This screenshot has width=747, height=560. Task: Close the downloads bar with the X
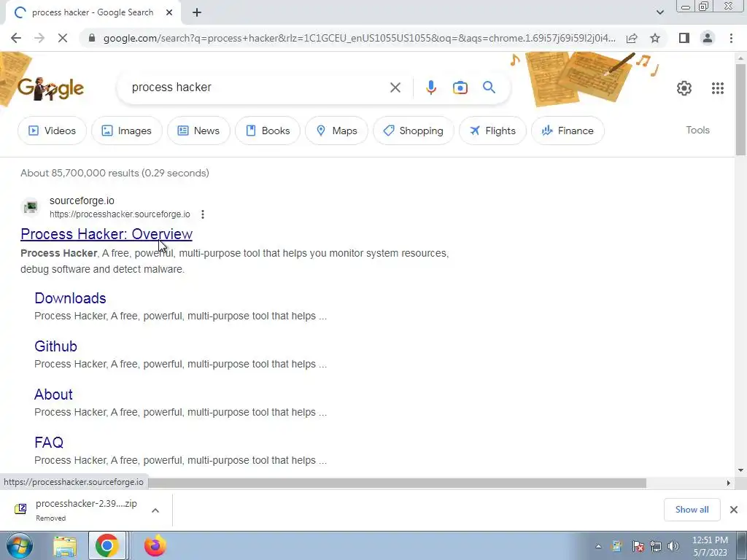[x=734, y=510]
